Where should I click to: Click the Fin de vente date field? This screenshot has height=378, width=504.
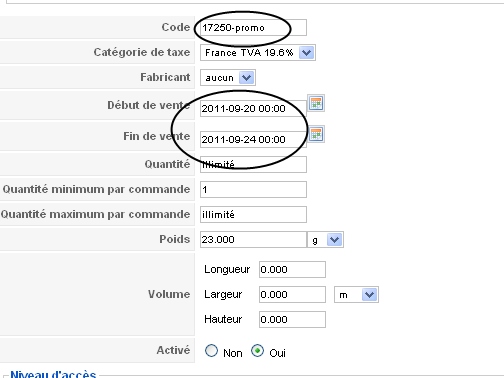pyautogui.click(x=253, y=139)
